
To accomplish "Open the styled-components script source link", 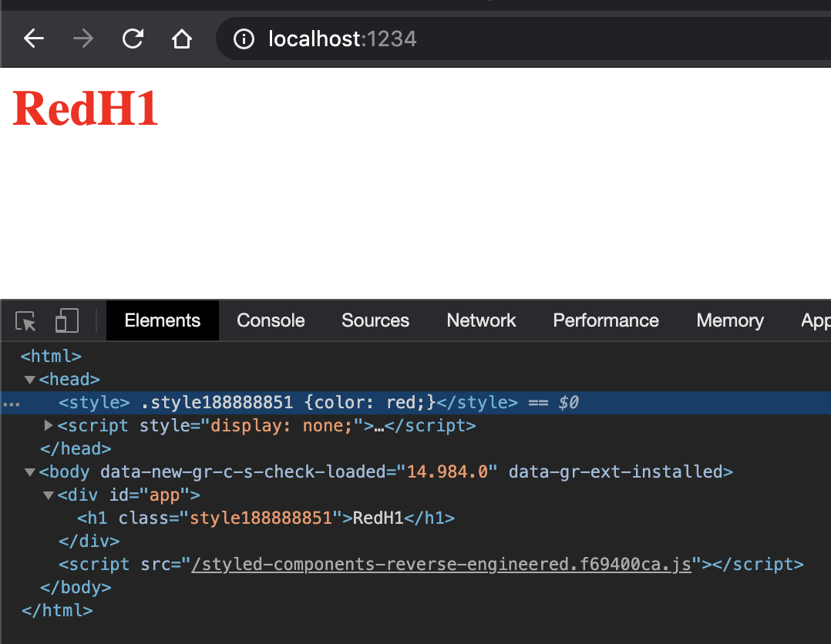I will click(441, 565).
